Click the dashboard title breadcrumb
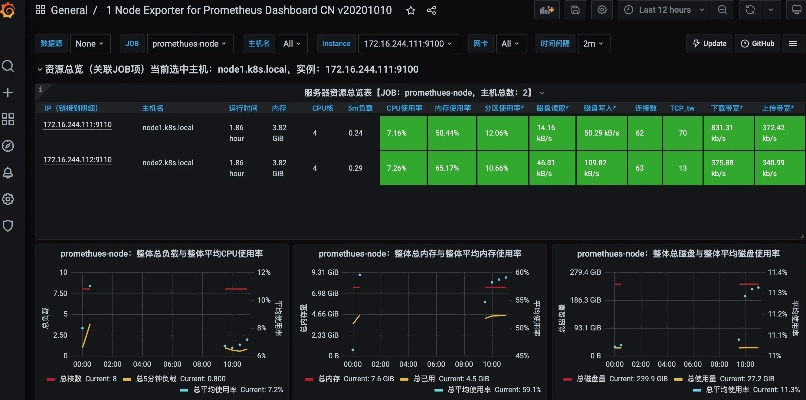 coord(249,10)
